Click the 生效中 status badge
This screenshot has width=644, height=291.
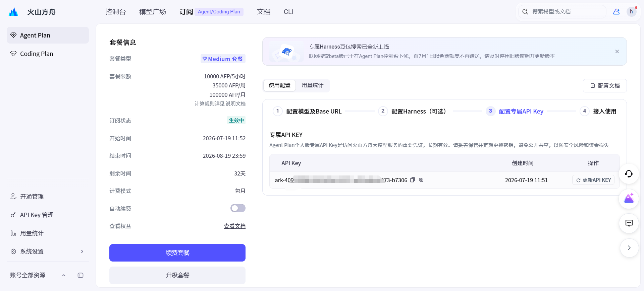[x=236, y=120]
